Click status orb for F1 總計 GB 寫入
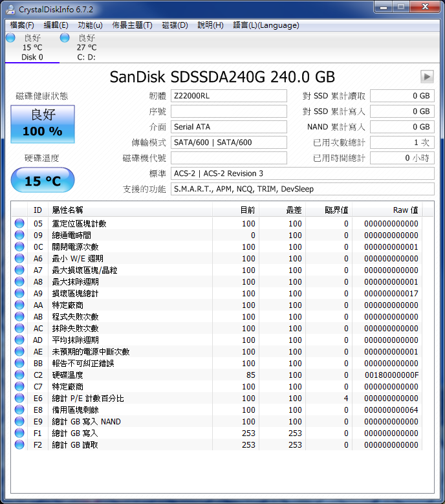The height and width of the screenshot is (504, 445). tap(19, 433)
